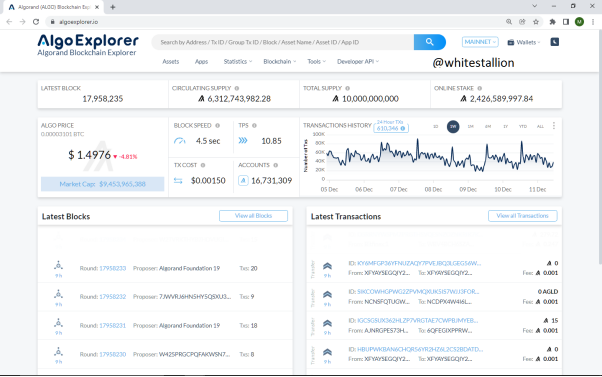Click the blue search magnifier button
The image size is (602, 377).
pyautogui.click(x=430, y=42)
